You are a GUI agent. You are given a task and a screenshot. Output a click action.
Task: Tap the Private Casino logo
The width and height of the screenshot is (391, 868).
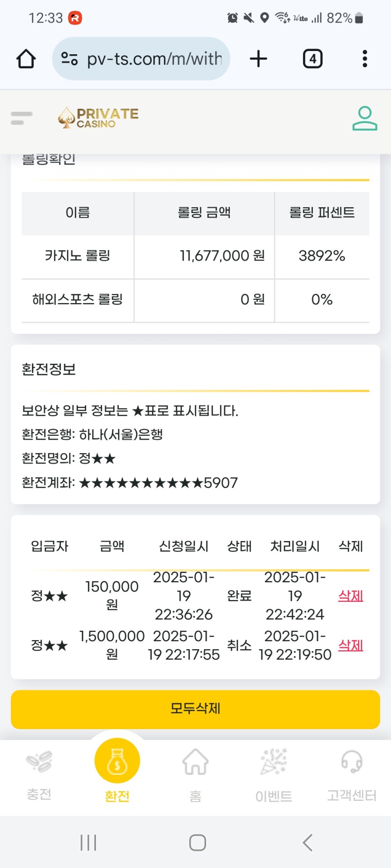(x=98, y=117)
